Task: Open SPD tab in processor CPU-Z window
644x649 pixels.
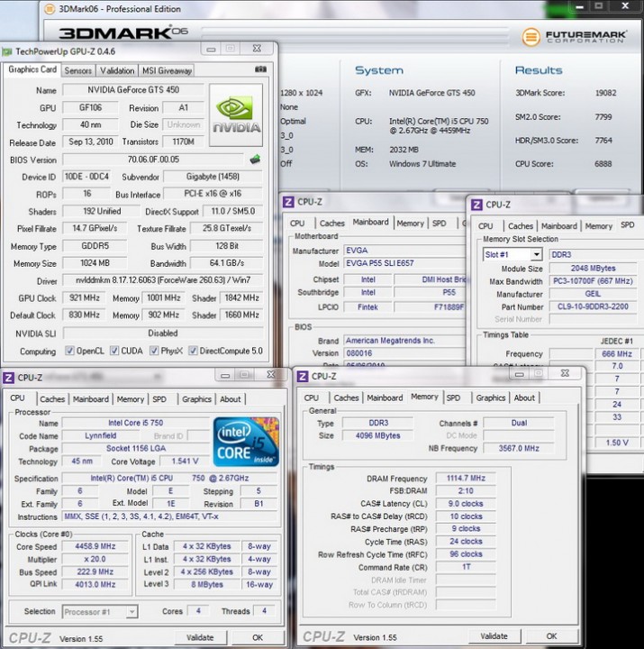Action: pos(159,399)
